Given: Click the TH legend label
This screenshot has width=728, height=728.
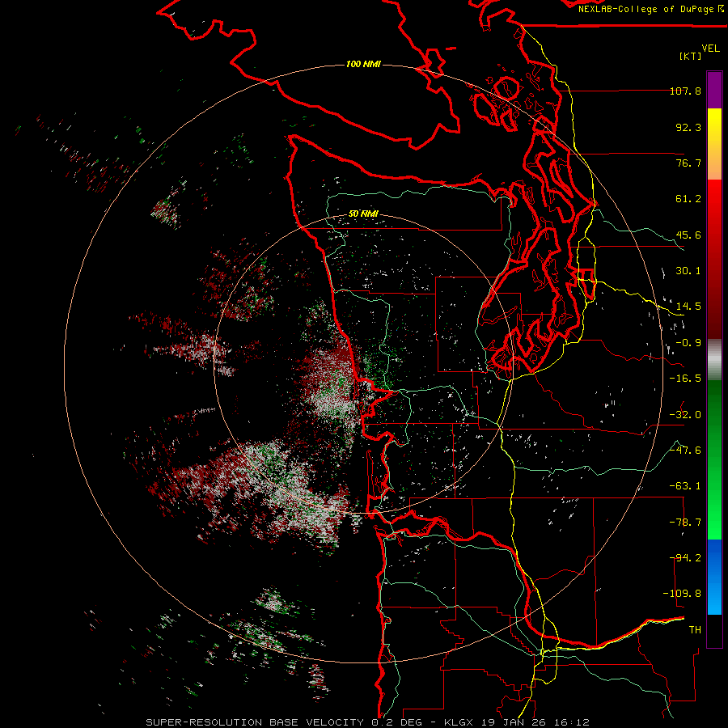Looking at the screenshot, I should (695, 629).
